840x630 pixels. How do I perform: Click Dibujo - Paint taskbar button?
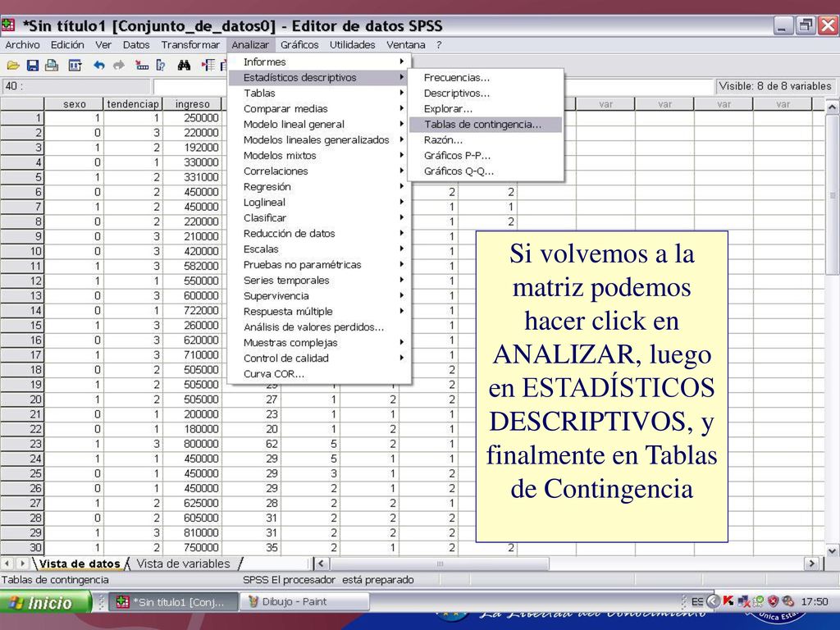coord(304,601)
